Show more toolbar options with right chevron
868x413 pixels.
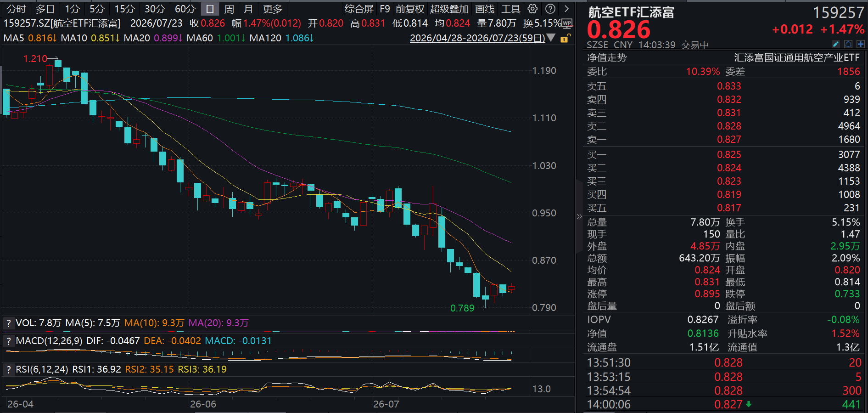(x=567, y=9)
